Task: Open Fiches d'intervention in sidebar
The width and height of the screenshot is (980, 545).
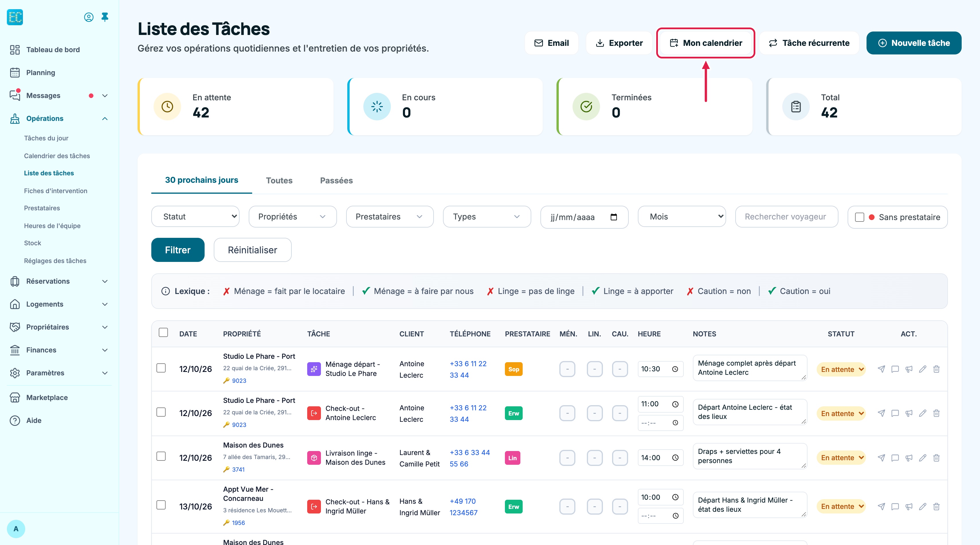Action: coord(56,191)
